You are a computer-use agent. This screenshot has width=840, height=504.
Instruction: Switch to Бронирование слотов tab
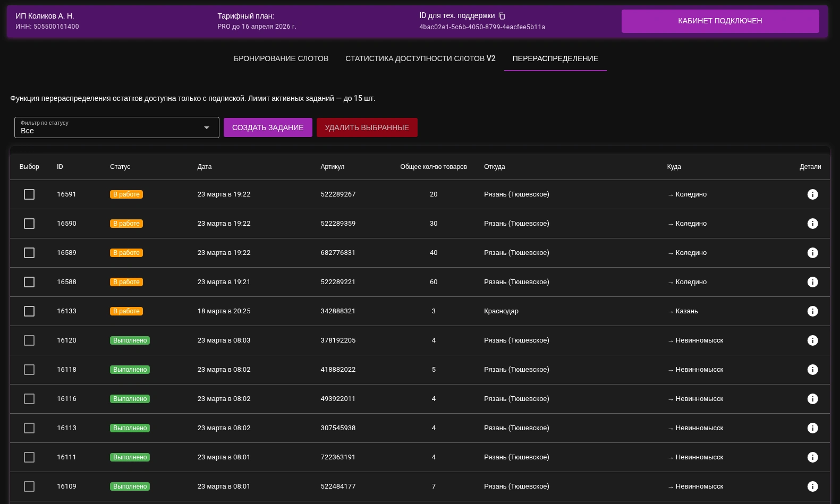(281, 58)
